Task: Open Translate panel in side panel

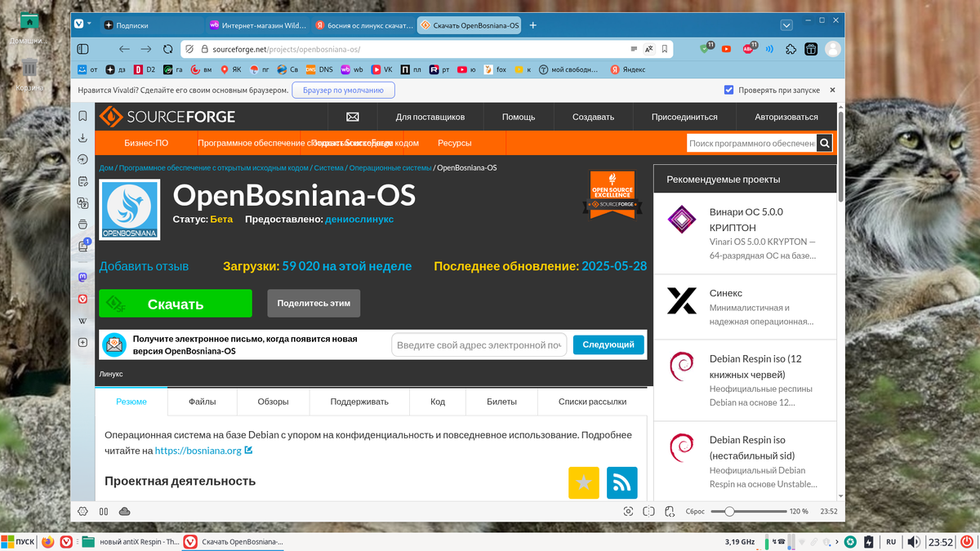Action: (x=82, y=202)
